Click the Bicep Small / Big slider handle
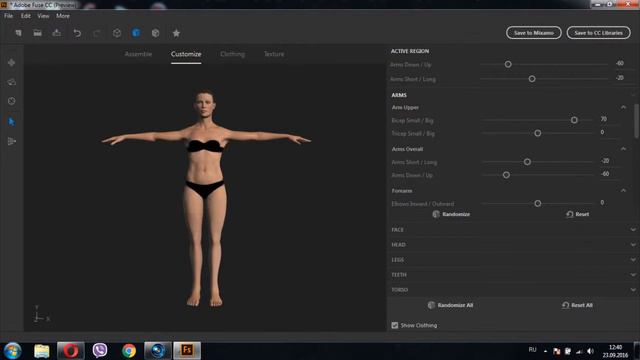Screen dimensions: 640x360 (574, 120)
